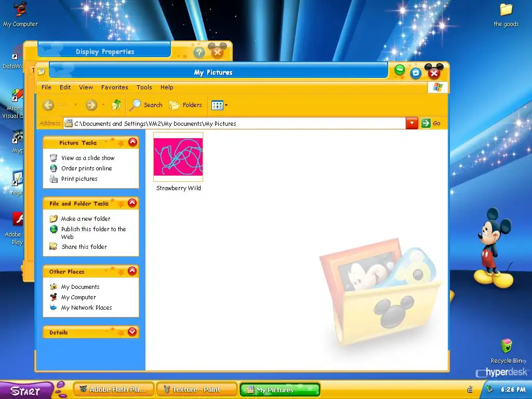Open Forward history dropdown arrow

[103, 105]
